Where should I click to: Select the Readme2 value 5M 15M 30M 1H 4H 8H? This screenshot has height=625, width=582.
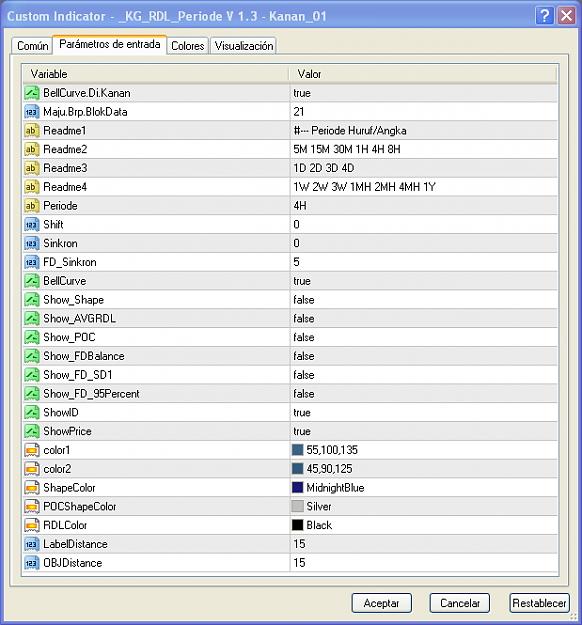347,149
